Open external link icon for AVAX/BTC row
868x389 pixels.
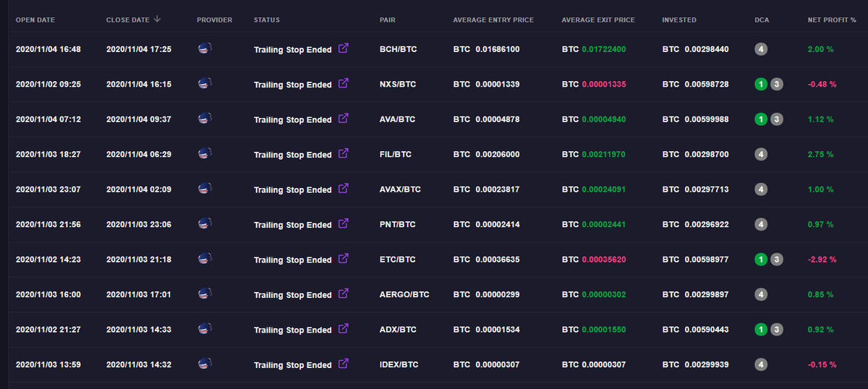click(344, 188)
